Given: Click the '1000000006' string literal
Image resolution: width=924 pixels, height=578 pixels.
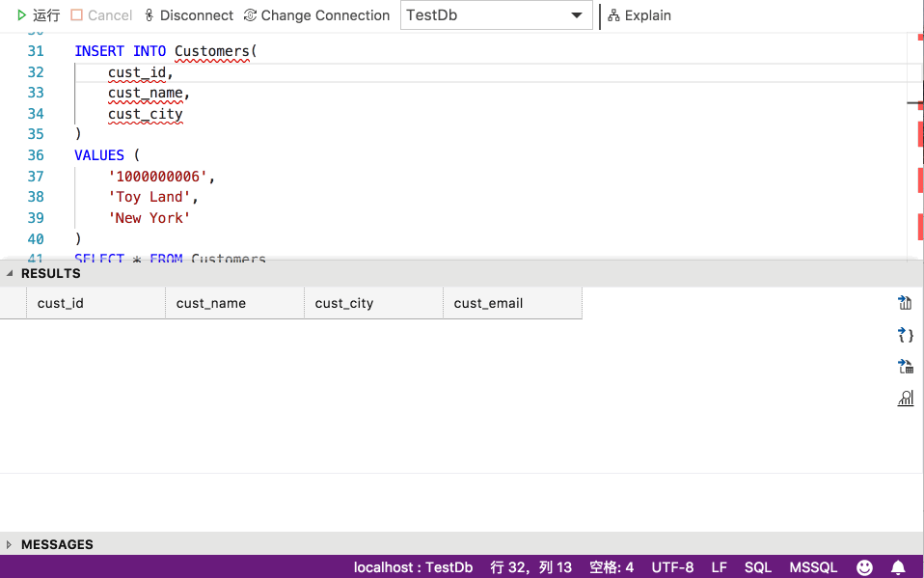Looking at the screenshot, I should point(158,177).
